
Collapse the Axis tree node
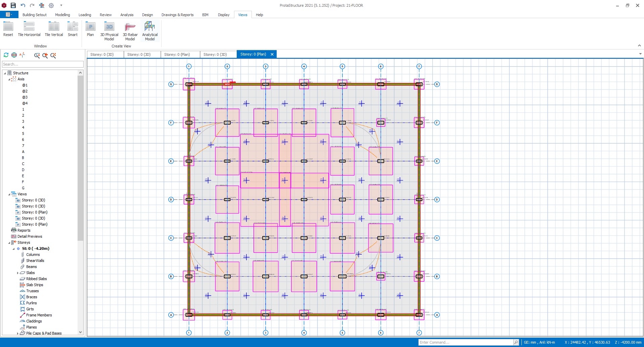click(x=9, y=79)
